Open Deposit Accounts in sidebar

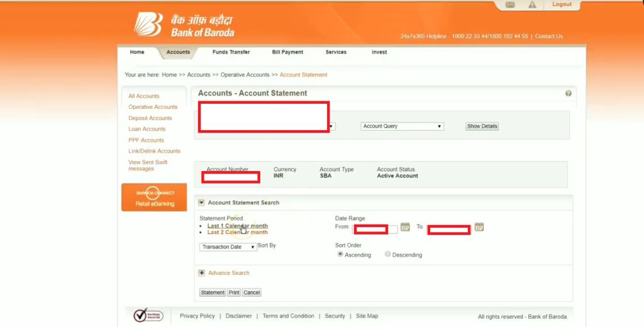pos(150,118)
